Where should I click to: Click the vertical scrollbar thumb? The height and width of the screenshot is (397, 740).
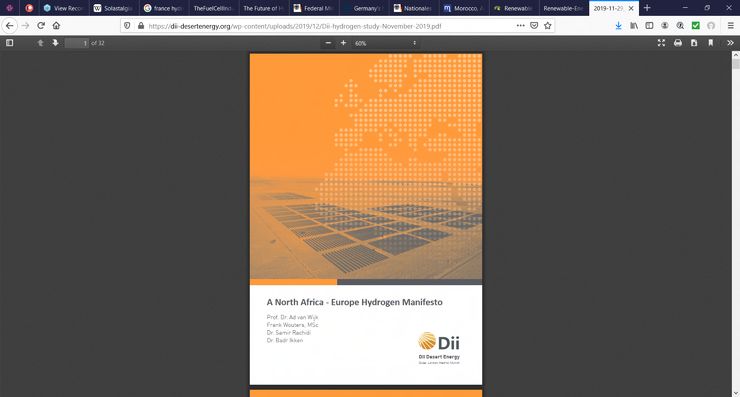tap(736, 64)
